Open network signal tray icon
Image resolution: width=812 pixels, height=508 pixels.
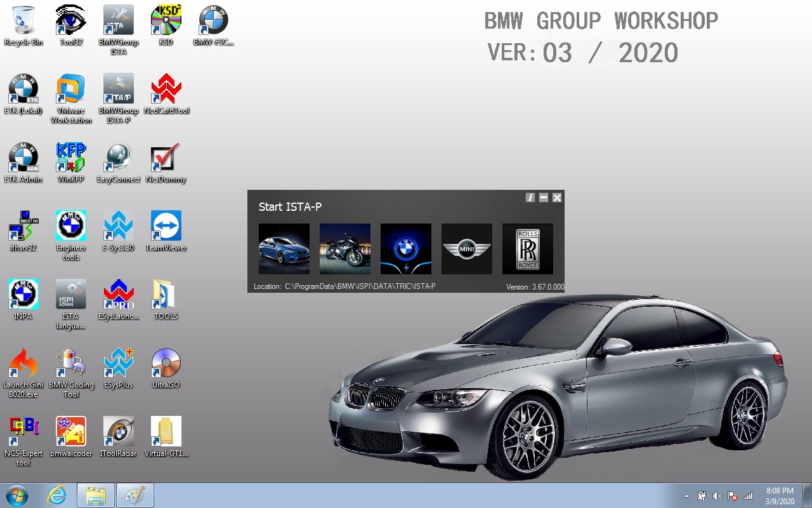(748, 496)
